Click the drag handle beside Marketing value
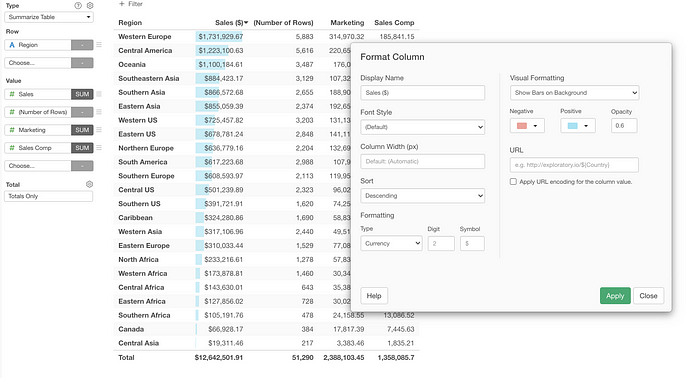 click(99, 130)
